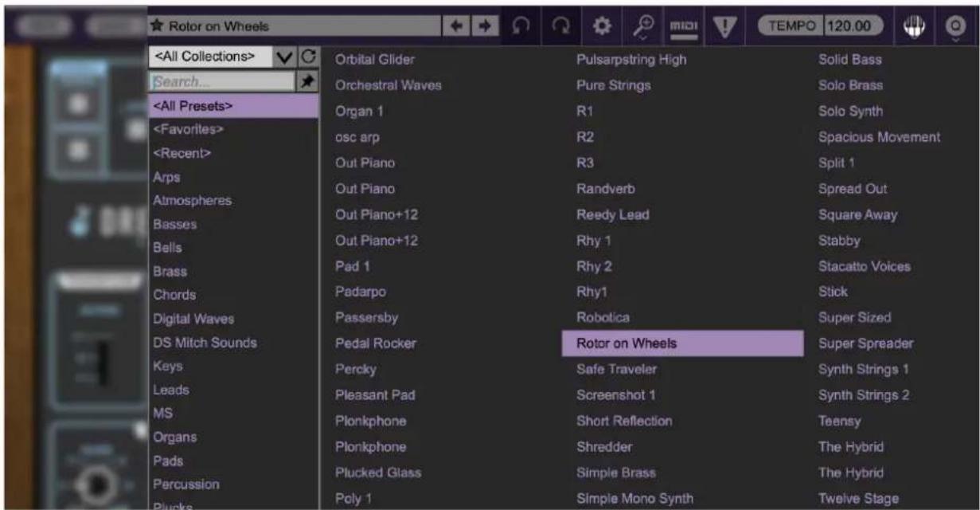This screenshot has width=980, height=510.
Task: Load the Super Spreader preset
Action: [x=866, y=343]
